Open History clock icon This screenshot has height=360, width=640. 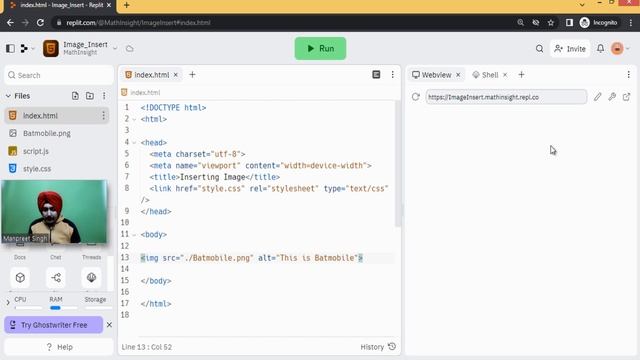[x=392, y=347]
